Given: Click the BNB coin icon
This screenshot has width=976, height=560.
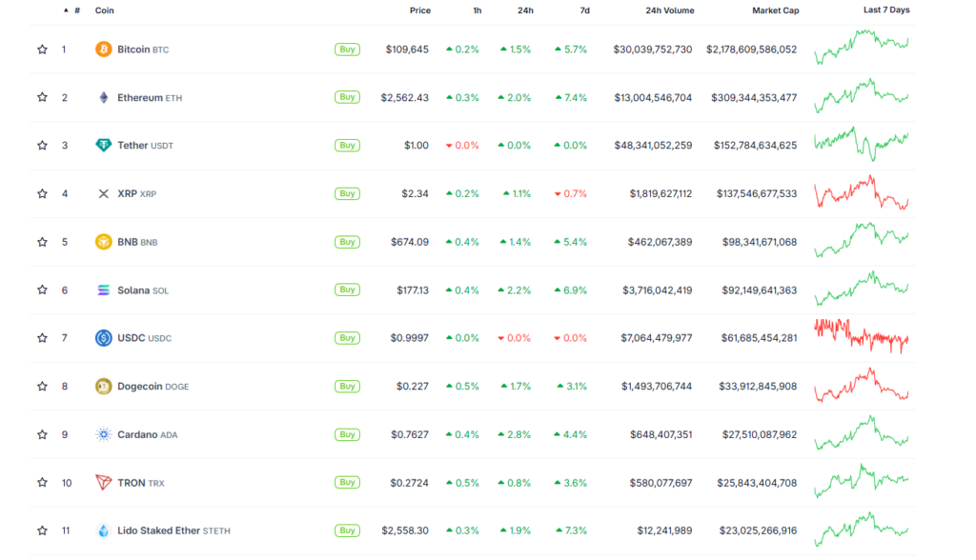Looking at the screenshot, I should [103, 242].
